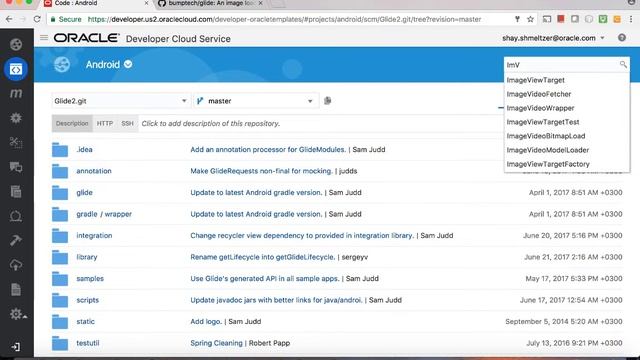The height and width of the screenshot is (360, 640).
Task: Select the Code section sidebar icon
Action: [x=16, y=69]
